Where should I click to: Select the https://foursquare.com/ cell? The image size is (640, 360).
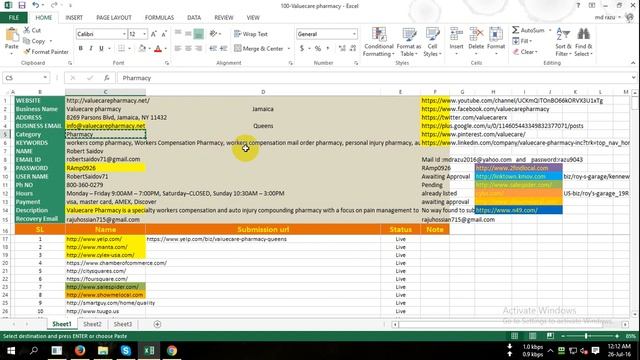(105, 279)
